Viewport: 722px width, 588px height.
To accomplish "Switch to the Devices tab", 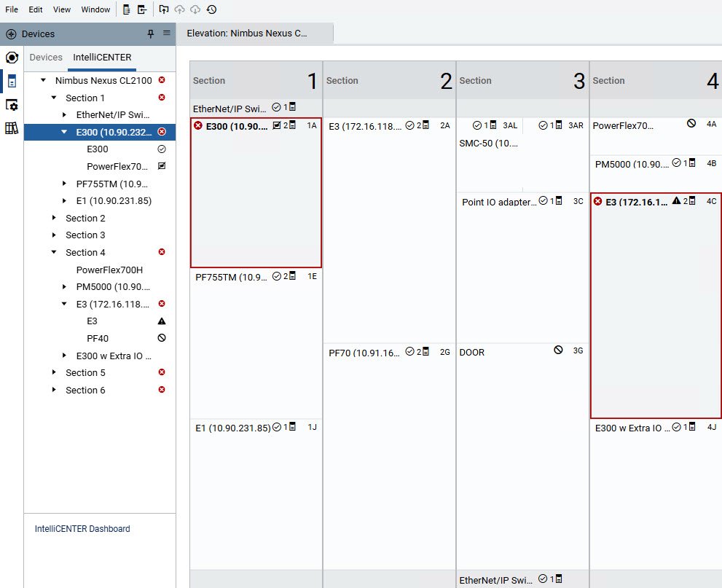I will point(45,58).
